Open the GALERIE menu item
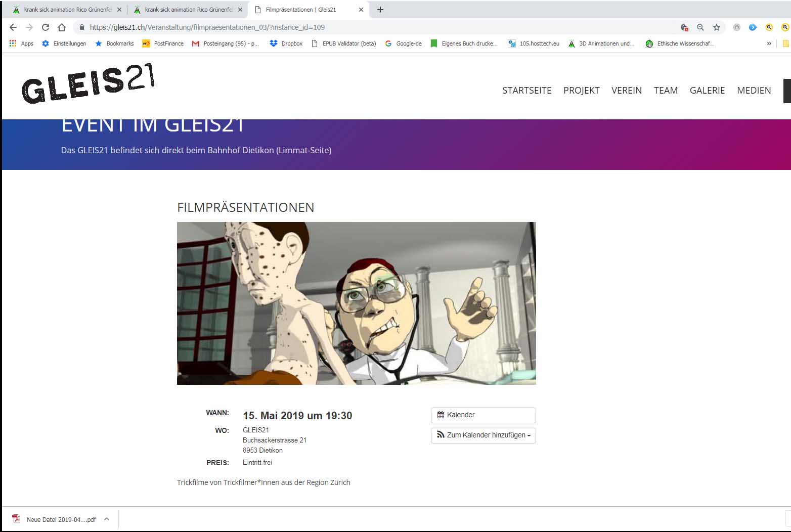The image size is (791, 532). pyautogui.click(x=707, y=91)
